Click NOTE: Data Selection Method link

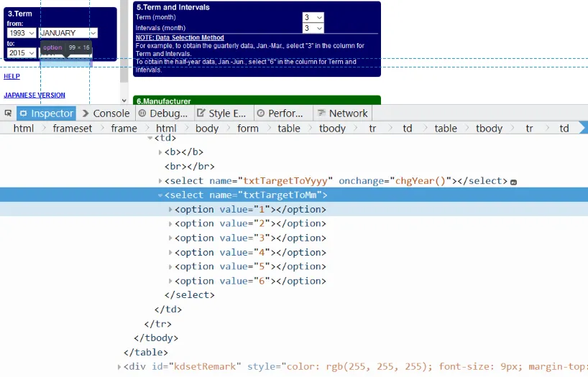(x=180, y=37)
